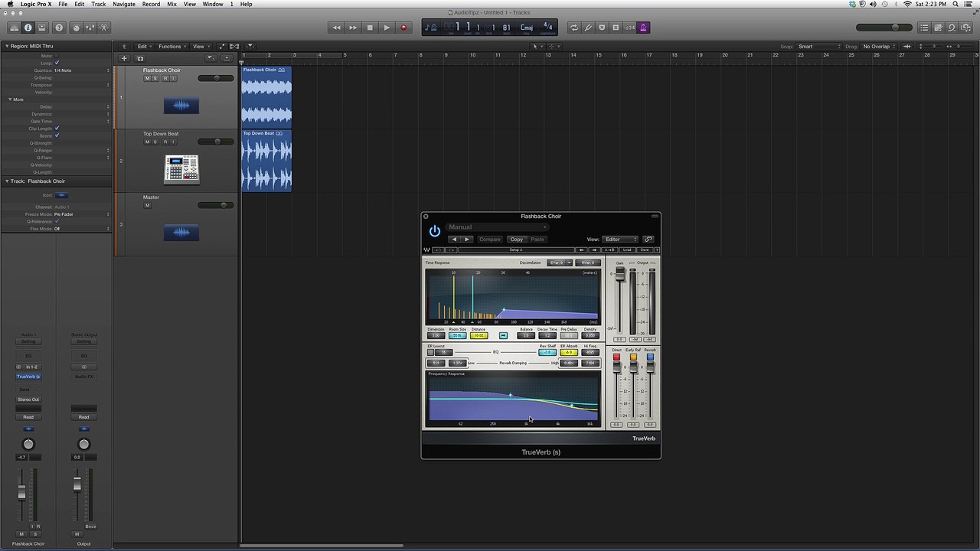Toggle the Automation view icon
Viewport: 980px width, 551px height.
coord(222,46)
